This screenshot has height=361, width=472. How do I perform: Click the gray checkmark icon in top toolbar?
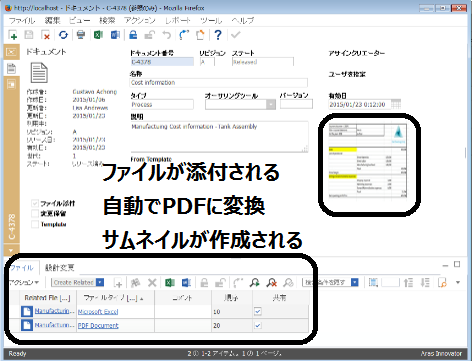click(x=236, y=35)
